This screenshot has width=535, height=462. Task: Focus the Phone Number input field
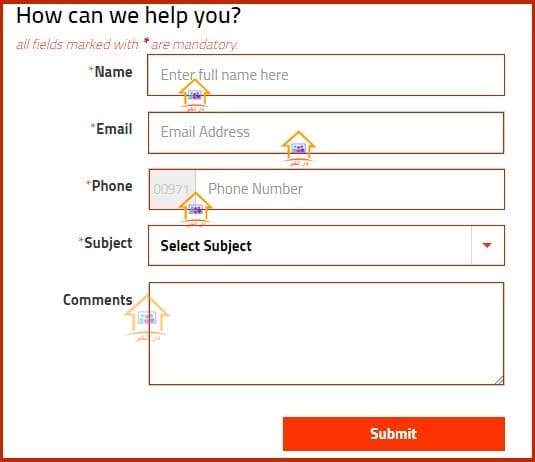(x=350, y=189)
